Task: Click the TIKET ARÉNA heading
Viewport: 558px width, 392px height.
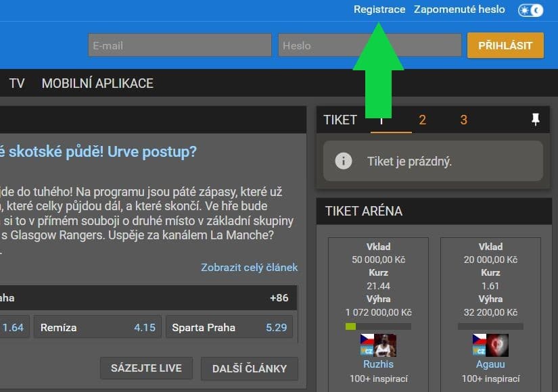Action: coord(364,212)
